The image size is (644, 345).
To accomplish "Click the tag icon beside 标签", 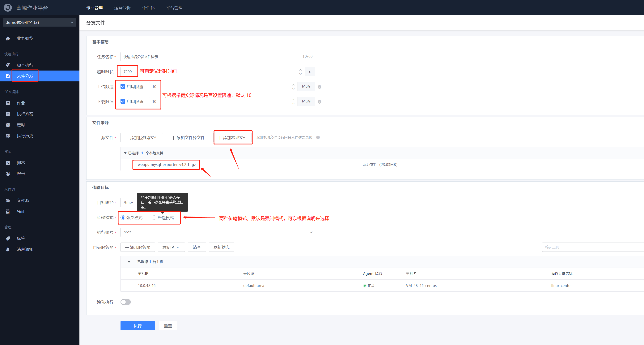I will 8,238.
